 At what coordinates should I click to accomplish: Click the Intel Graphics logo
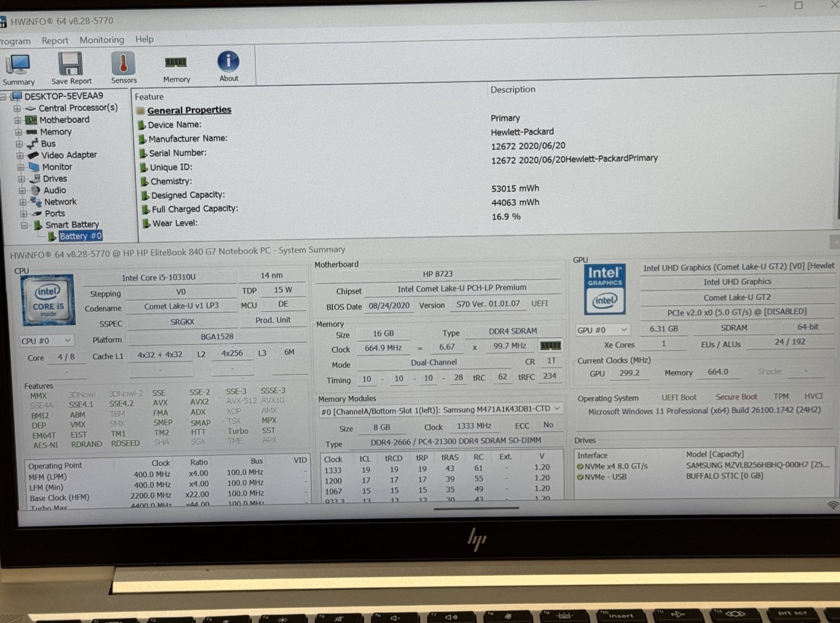(x=605, y=289)
